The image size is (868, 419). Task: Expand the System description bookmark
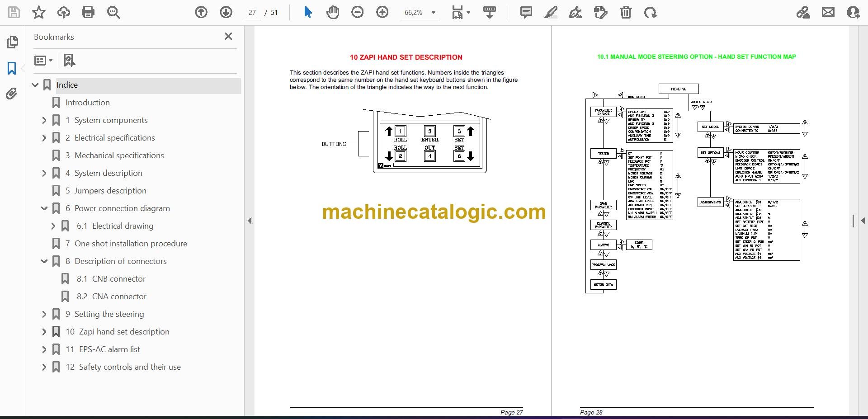pos(44,173)
